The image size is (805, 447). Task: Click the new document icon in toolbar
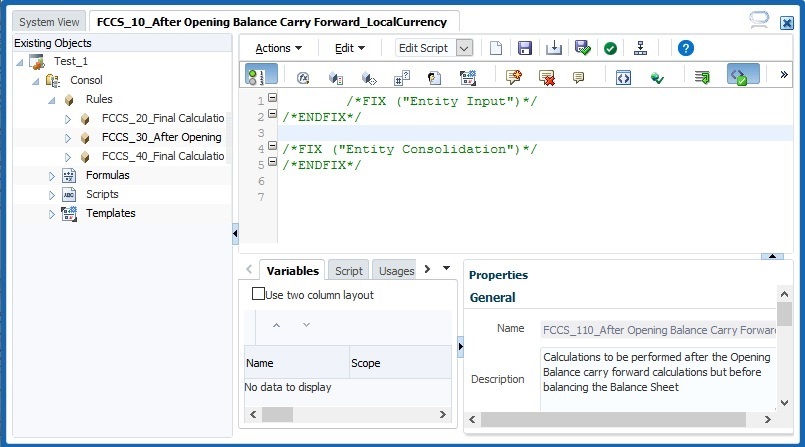click(x=496, y=48)
